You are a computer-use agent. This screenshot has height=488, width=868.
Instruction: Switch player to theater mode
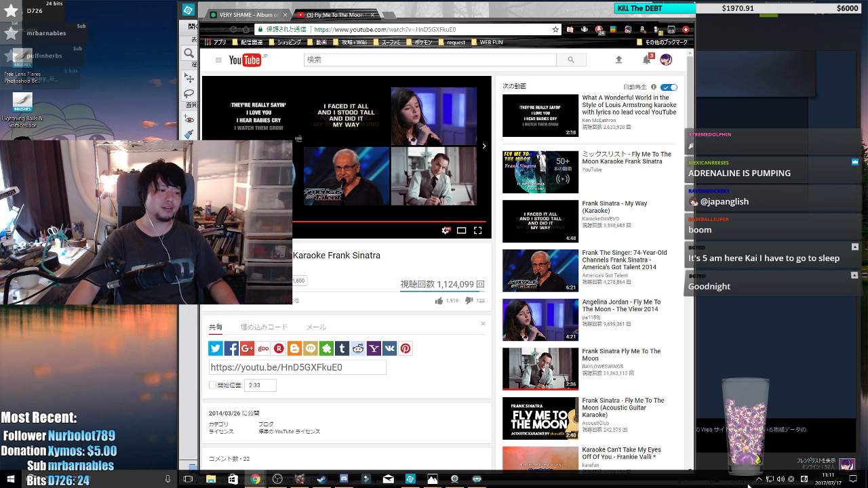pos(461,230)
